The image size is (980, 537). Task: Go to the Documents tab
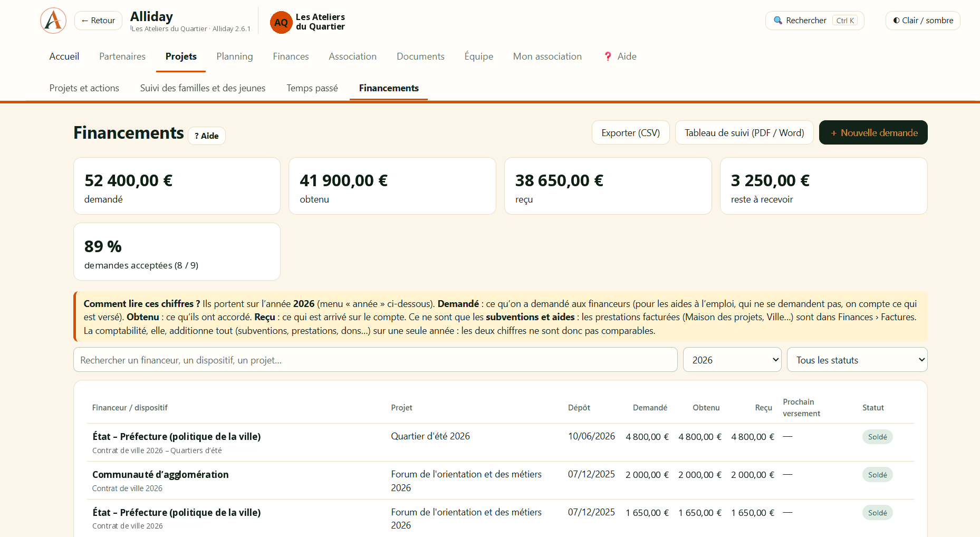click(420, 56)
